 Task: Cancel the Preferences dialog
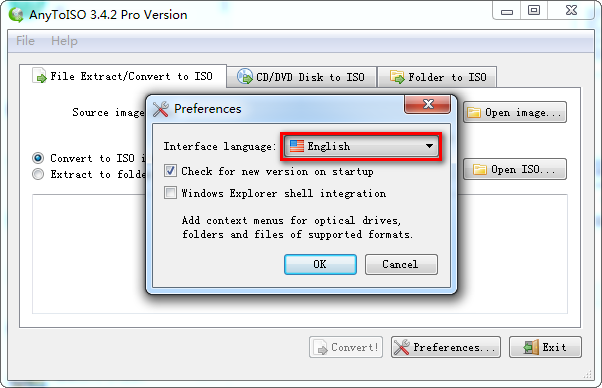[401, 264]
